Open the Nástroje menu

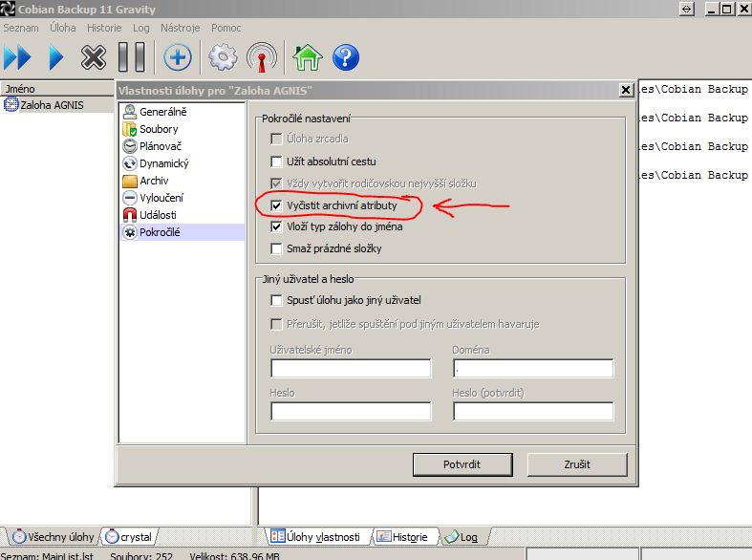point(180,28)
